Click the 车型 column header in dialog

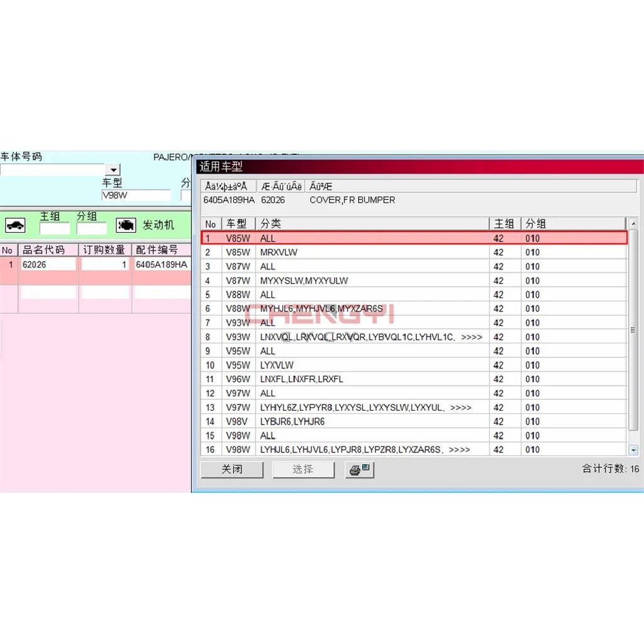click(238, 224)
